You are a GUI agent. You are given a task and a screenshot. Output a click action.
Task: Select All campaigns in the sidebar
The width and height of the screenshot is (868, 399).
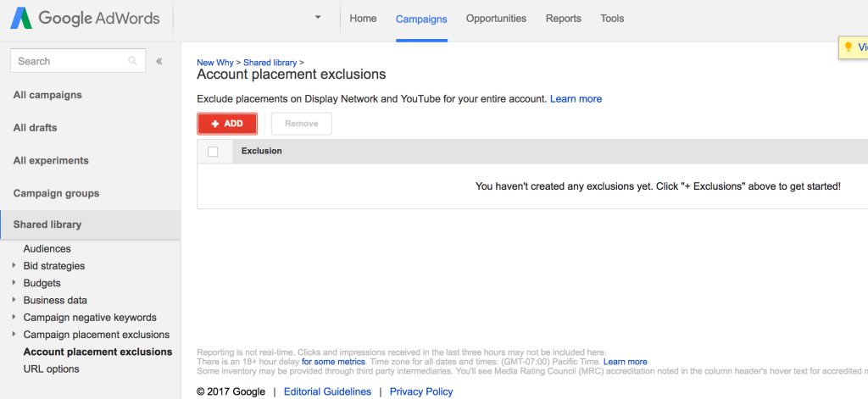pyautogui.click(x=47, y=95)
